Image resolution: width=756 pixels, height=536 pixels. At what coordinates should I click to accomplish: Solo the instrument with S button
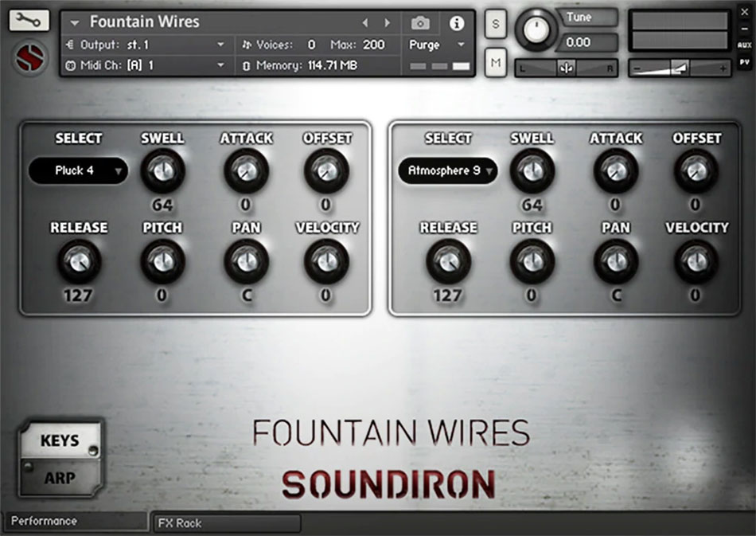pos(496,24)
